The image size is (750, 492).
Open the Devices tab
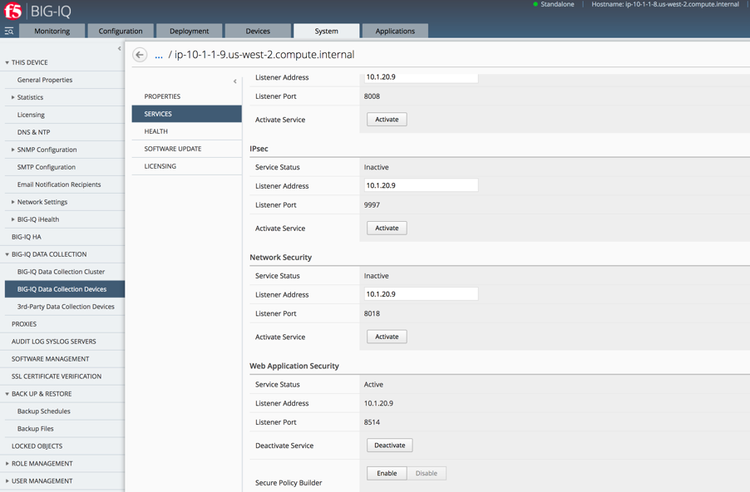(x=258, y=31)
